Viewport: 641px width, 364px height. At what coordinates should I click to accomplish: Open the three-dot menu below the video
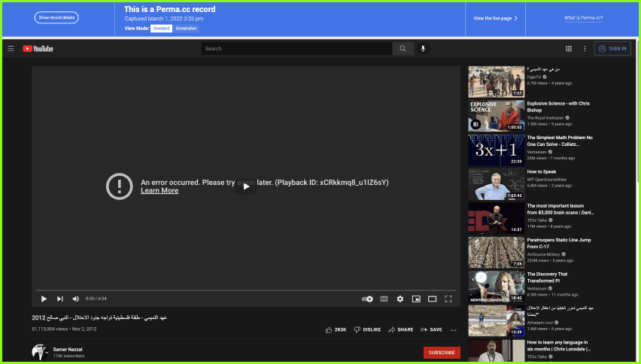coord(453,329)
